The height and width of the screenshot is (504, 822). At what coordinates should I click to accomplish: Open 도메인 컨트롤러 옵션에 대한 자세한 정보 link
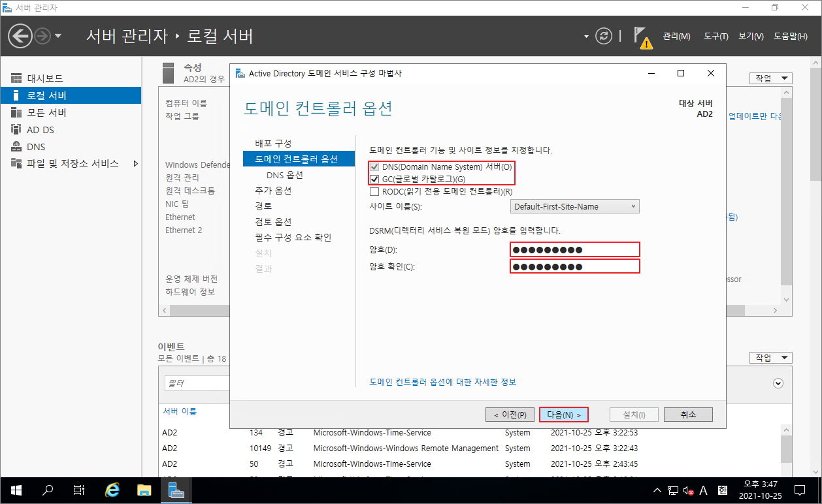[x=442, y=382]
